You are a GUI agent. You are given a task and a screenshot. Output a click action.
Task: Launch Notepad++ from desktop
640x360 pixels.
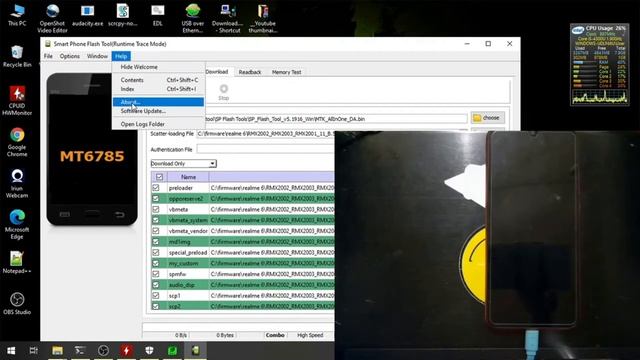(17, 262)
